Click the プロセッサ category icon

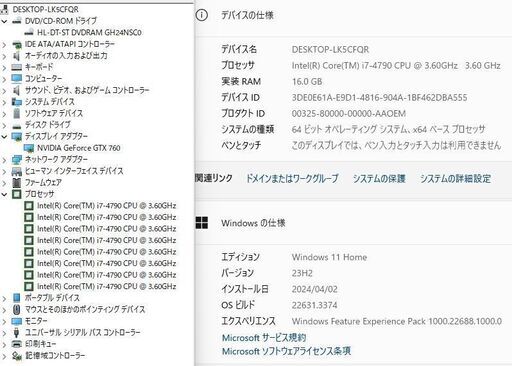tap(17, 194)
